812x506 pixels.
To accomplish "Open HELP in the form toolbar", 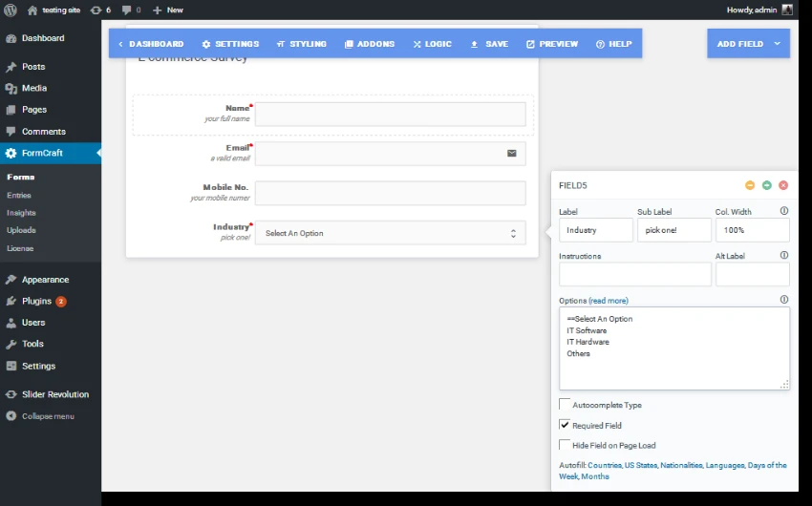I will click(613, 44).
